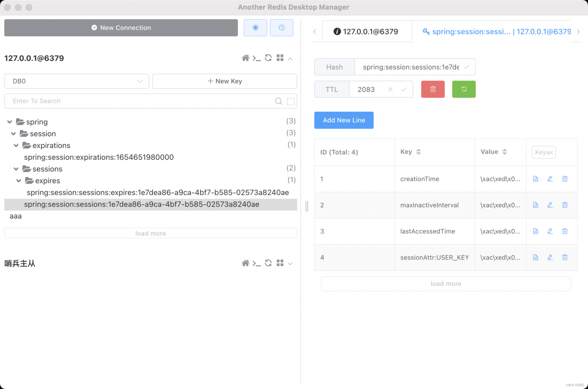View the sessionAttr:USER_KEY row value
This screenshot has height=389, width=588.
535,257
